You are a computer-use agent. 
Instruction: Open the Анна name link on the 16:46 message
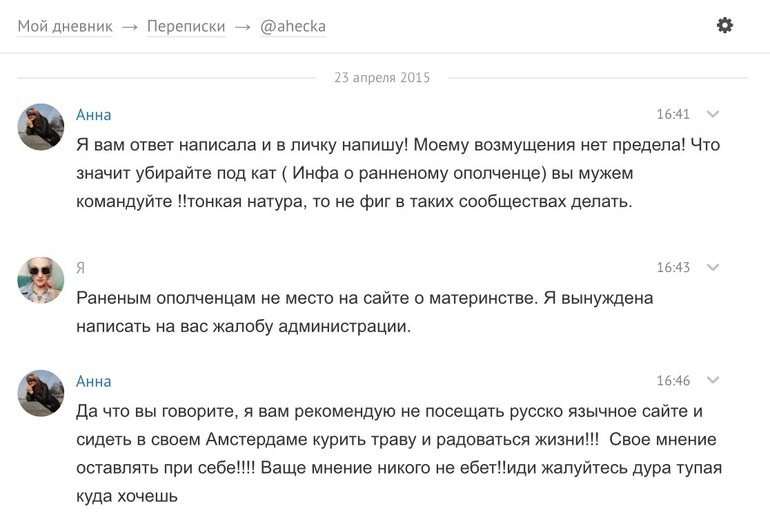pos(94,381)
